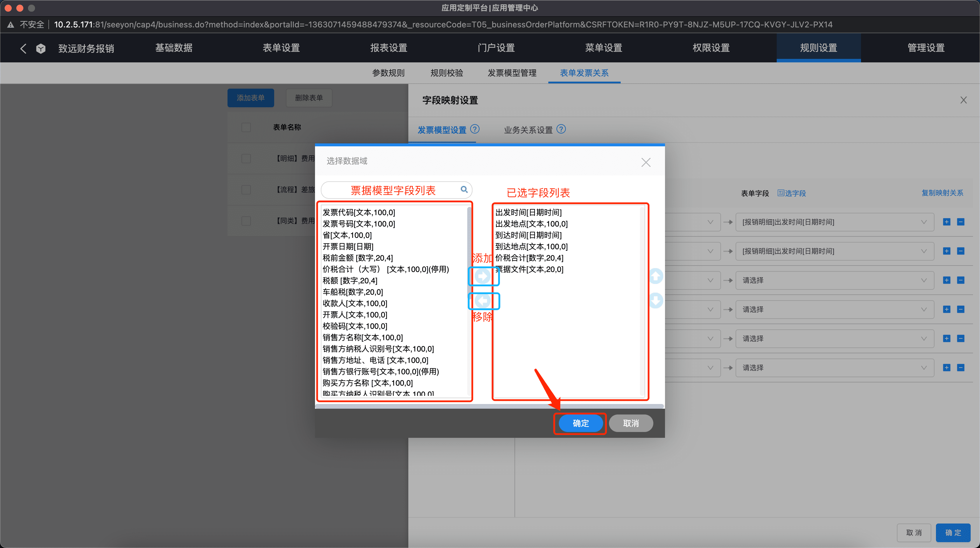Image resolution: width=980 pixels, height=548 pixels.
Task: Open first [报销明细]出发时间[日期时间] dropdown
Action: [x=835, y=222]
